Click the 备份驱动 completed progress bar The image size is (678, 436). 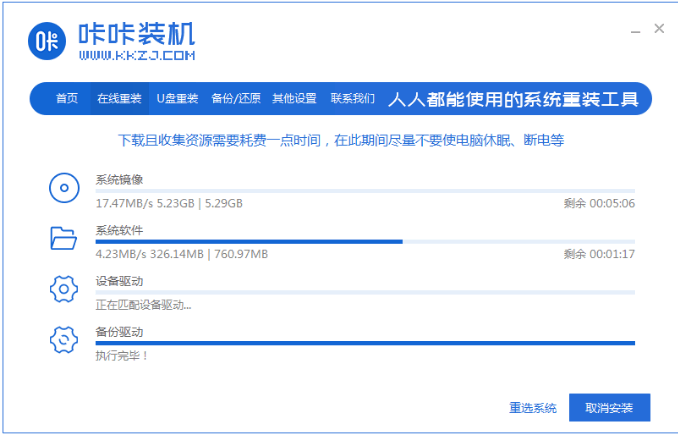click(365, 343)
